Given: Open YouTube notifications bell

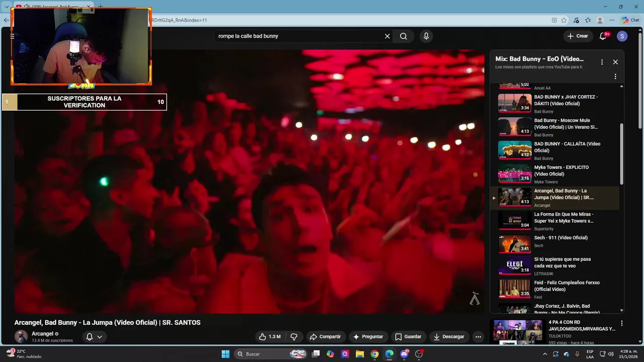Looking at the screenshot, I should coord(603,36).
